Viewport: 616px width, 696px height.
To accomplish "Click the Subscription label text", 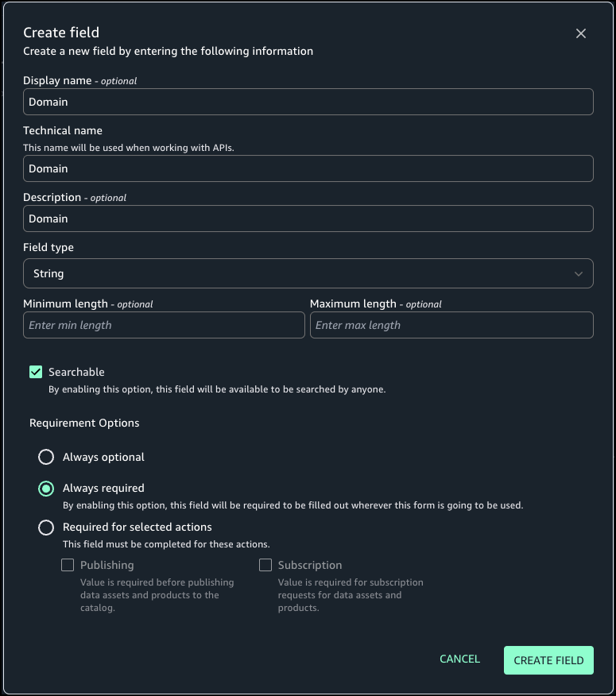I will 310,566.
